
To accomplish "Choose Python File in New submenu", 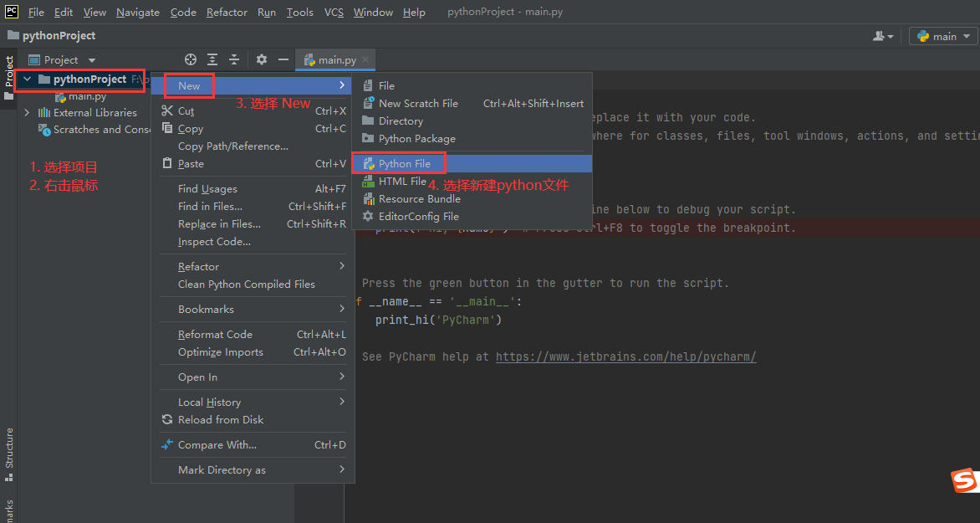I will (x=472, y=164).
